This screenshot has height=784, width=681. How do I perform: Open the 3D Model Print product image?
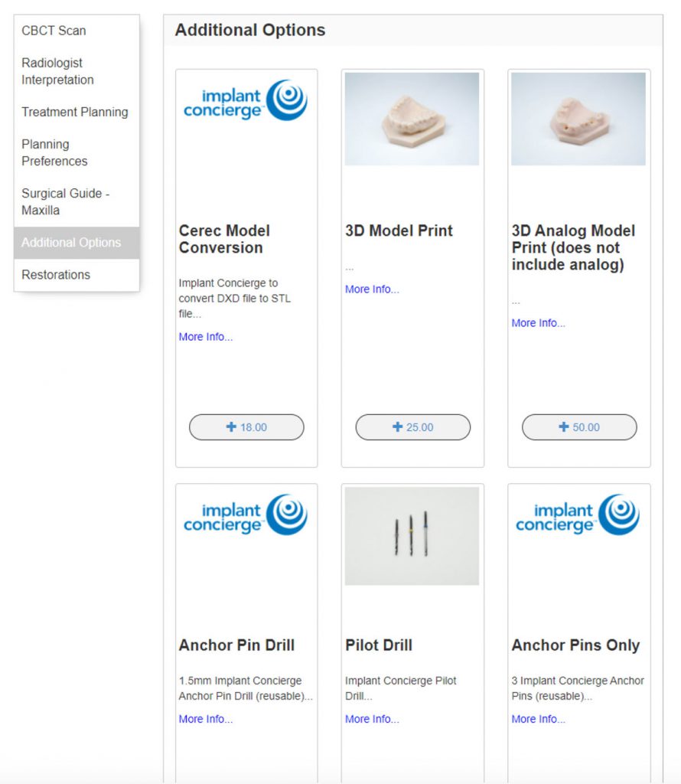coord(412,119)
